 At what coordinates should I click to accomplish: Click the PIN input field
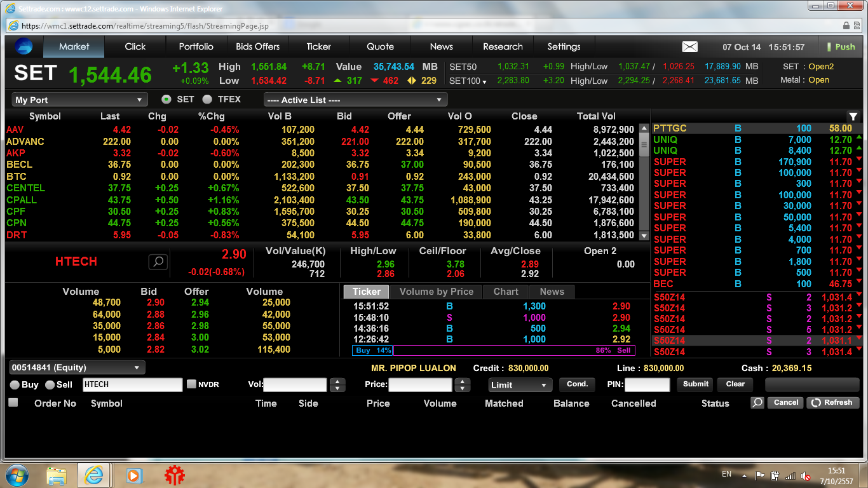click(x=647, y=385)
